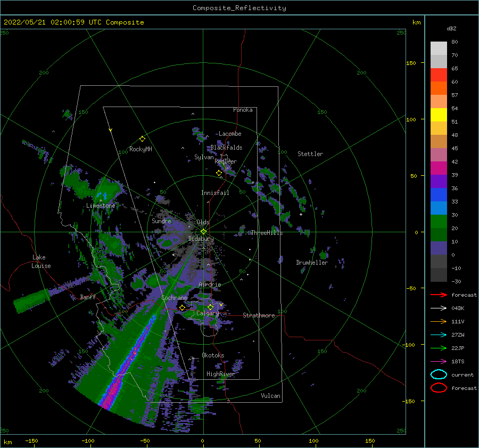Screen dimensions: 479x448
Task: Click the Composite_Reflectivity title
Action: pyautogui.click(x=240, y=8)
